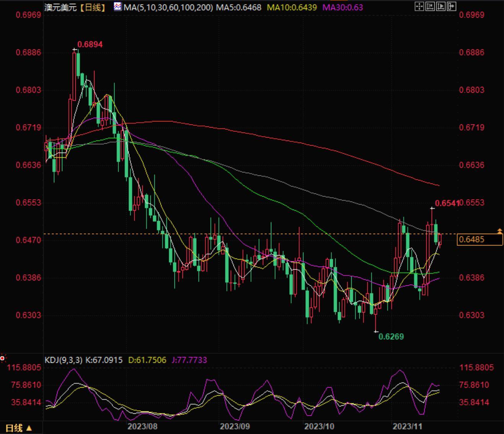Click the 2023/08 date on time axis
The height and width of the screenshot is (434, 504).
click(142, 426)
